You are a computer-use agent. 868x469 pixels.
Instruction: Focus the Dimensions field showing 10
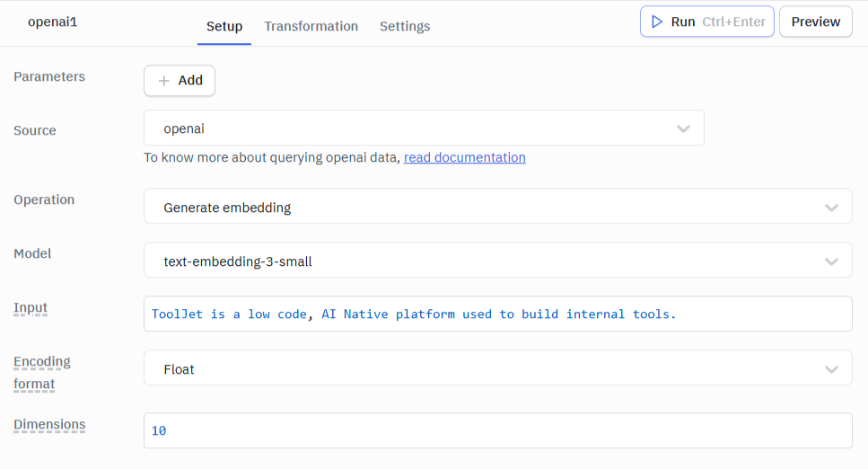point(497,430)
